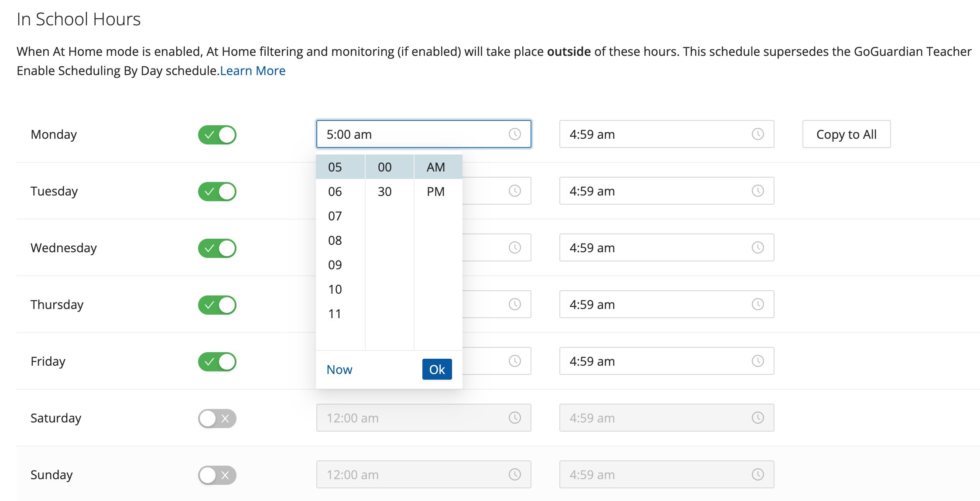Enable the Sunday schedule toggle
This screenshot has width=980, height=501.
pos(217,475)
